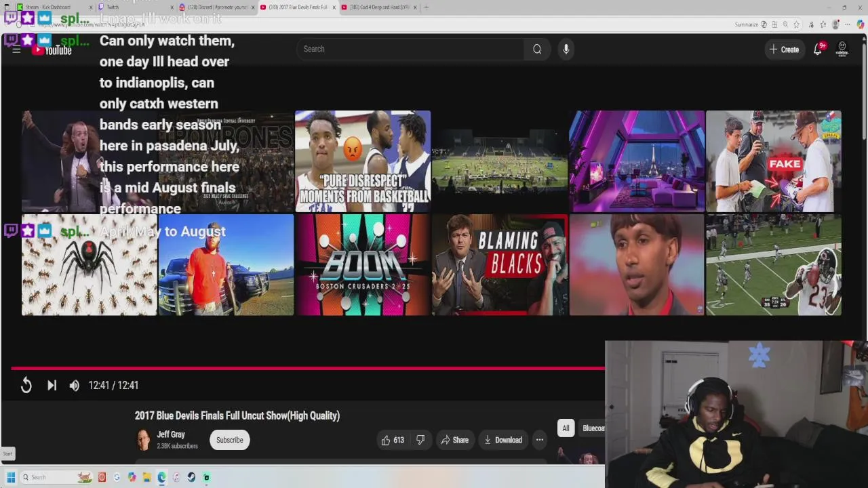Open the Copilot taskbar icon
The image size is (868, 488).
[132, 477]
